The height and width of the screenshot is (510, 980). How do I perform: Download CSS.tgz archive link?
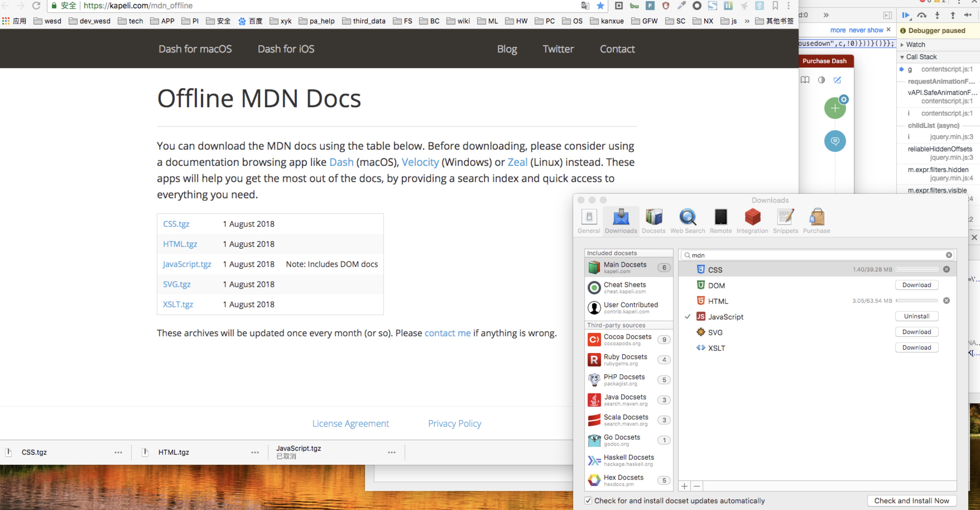[176, 224]
